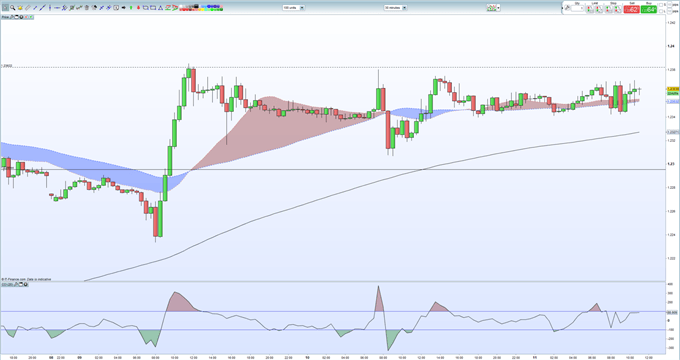Select the triangle drawing tool
Viewport: 680px width, 360px height.
[x=160, y=7]
